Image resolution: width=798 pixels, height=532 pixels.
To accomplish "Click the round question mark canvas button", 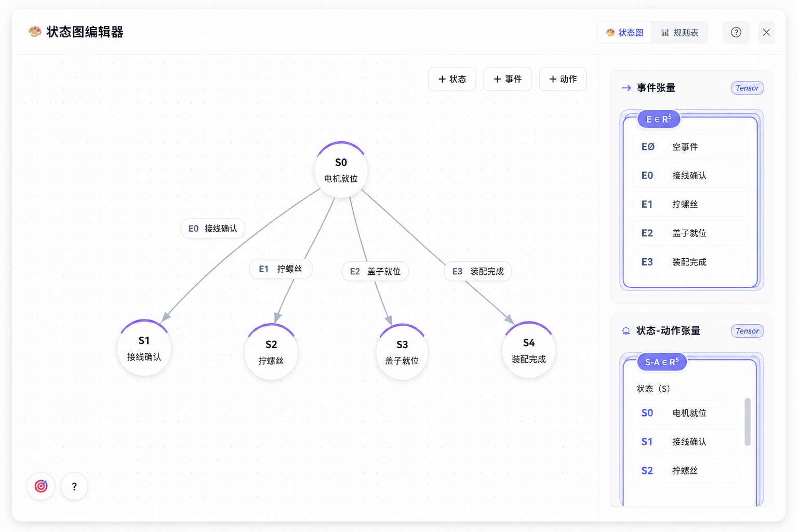I will (x=74, y=486).
